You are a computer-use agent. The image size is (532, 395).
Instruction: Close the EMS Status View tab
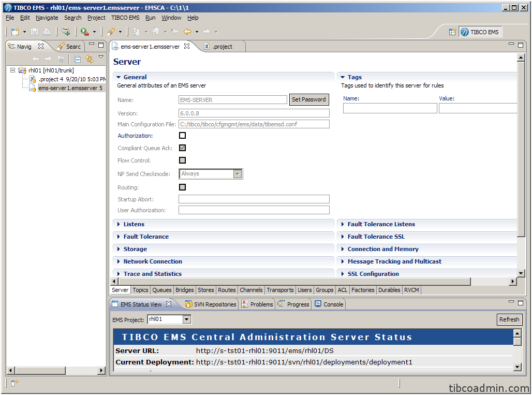coord(169,304)
